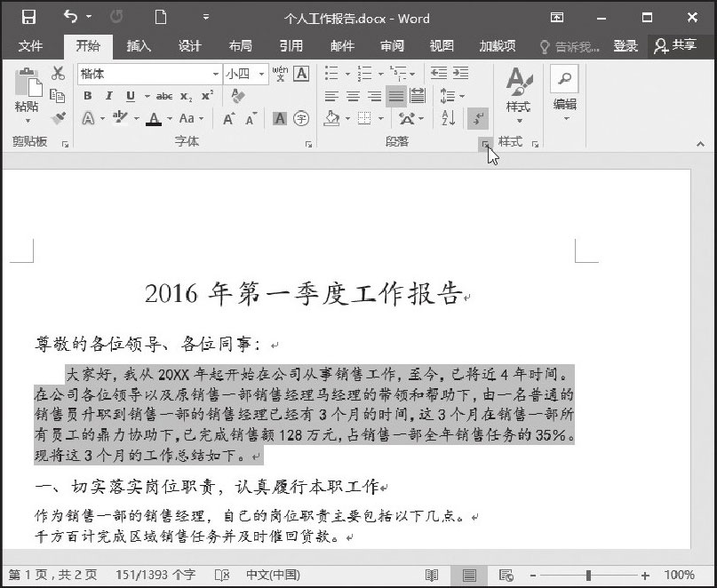This screenshot has height=588, width=717.
Task: Apply superscript formatting (x²)
Action: click(x=207, y=96)
